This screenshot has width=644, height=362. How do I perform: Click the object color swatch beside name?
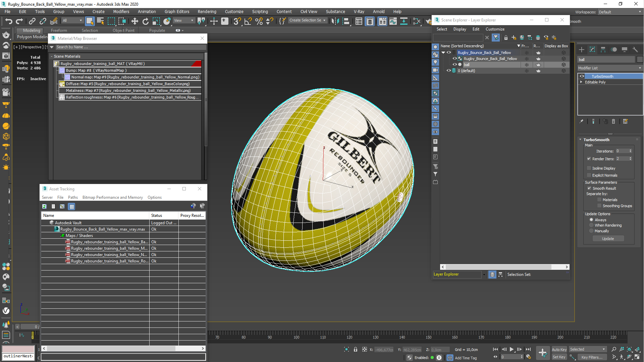pos(640,60)
